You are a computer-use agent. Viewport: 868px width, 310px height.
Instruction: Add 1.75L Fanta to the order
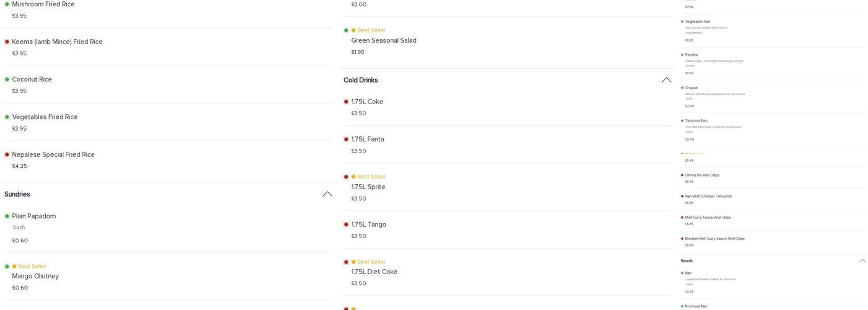click(368, 139)
